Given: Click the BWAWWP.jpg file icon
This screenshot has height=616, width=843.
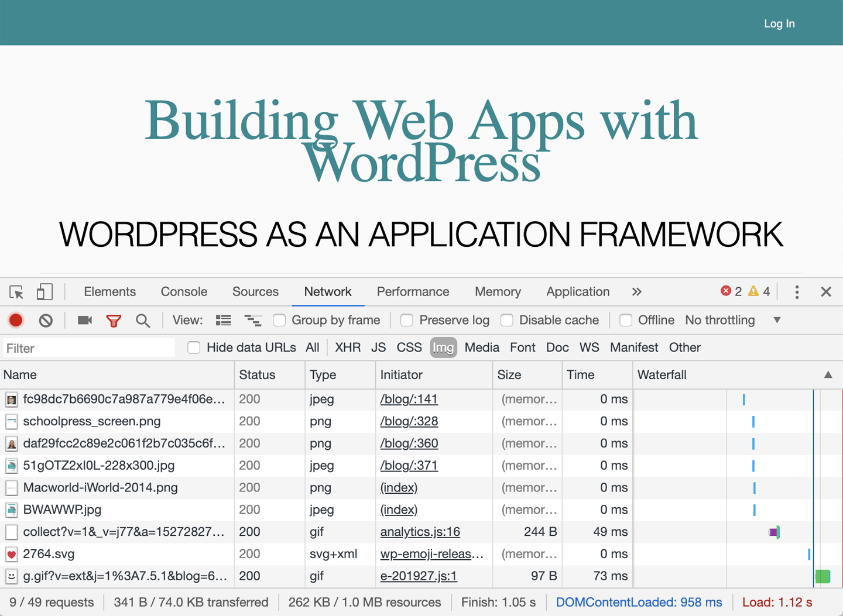Looking at the screenshot, I should click(11, 510).
